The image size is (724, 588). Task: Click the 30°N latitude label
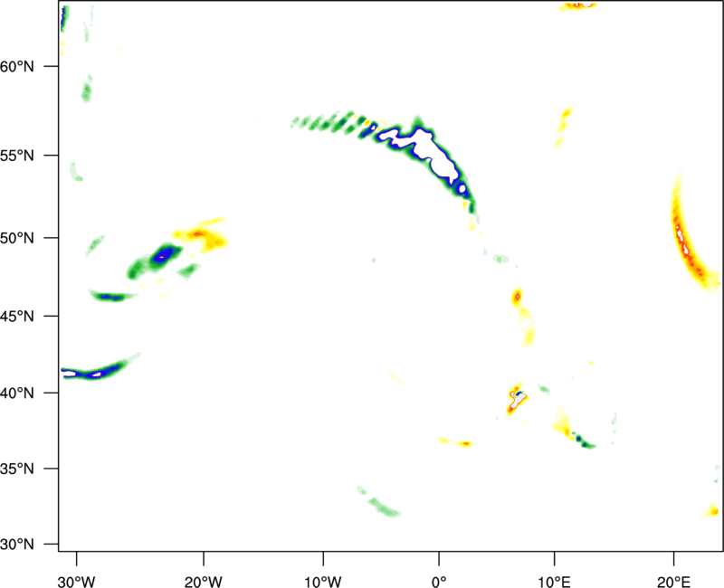click(17, 545)
